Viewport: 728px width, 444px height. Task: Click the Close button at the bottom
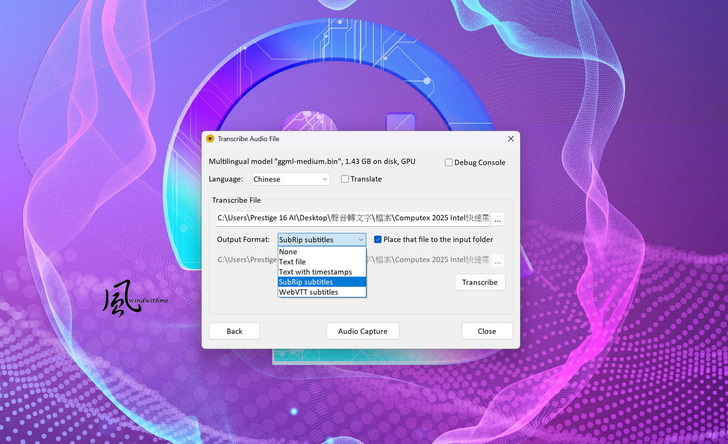(487, 331)
